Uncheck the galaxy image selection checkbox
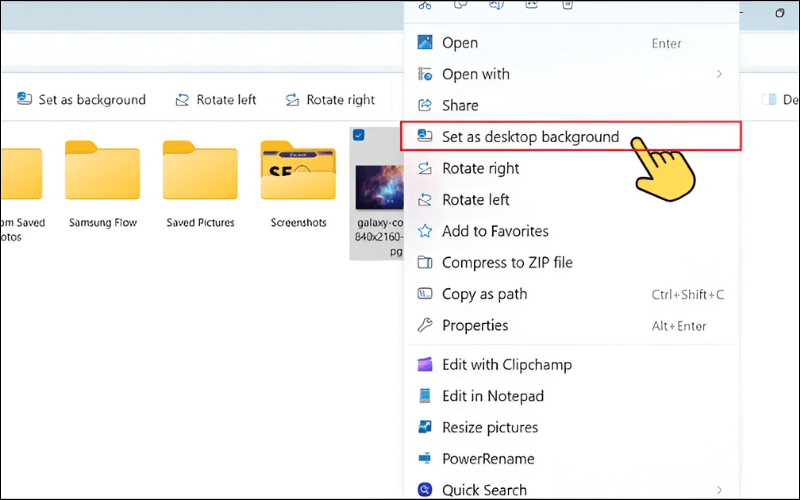 pos(359,135)
